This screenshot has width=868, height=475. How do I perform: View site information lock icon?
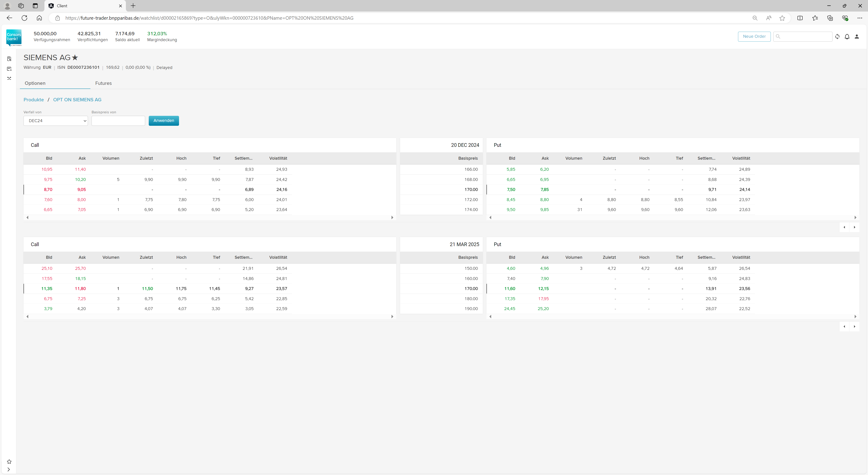(58, 18)
